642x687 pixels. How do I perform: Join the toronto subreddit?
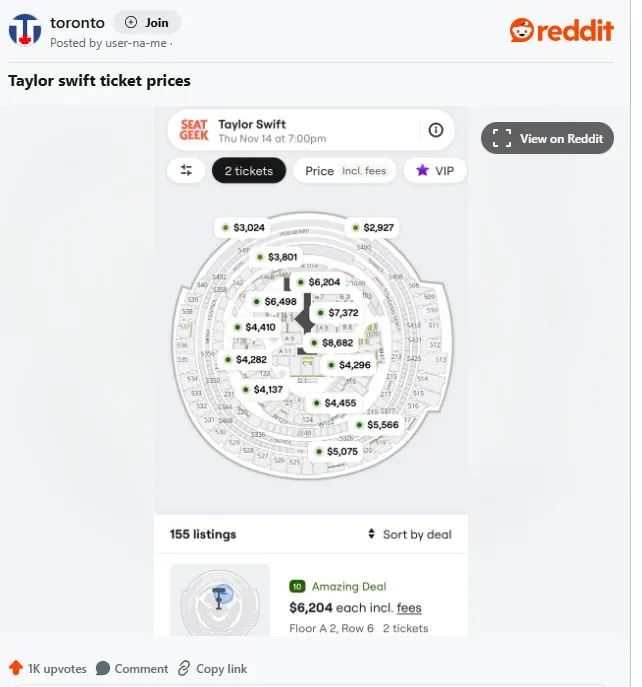click(x=147, y=22)
